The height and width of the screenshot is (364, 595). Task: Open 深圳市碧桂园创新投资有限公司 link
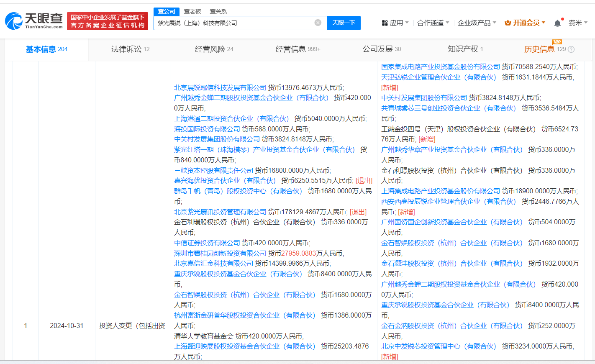tap(220, 254)
